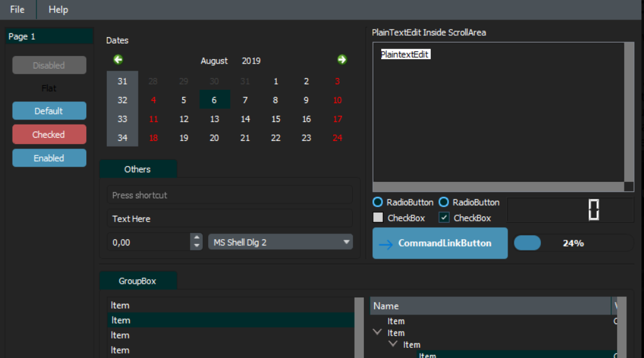Select the Page 1 tab
This screenshot has height=358, width=644.
tap(49, 36)
